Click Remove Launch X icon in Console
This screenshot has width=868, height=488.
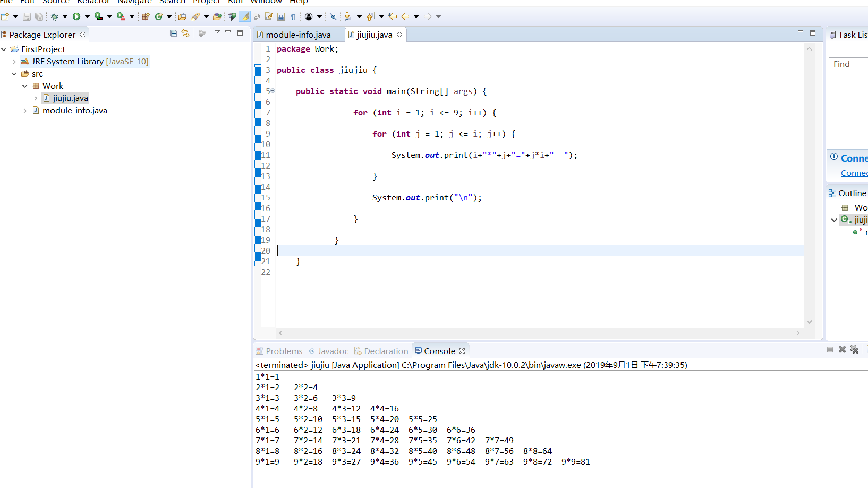click(x=842, y=349)
